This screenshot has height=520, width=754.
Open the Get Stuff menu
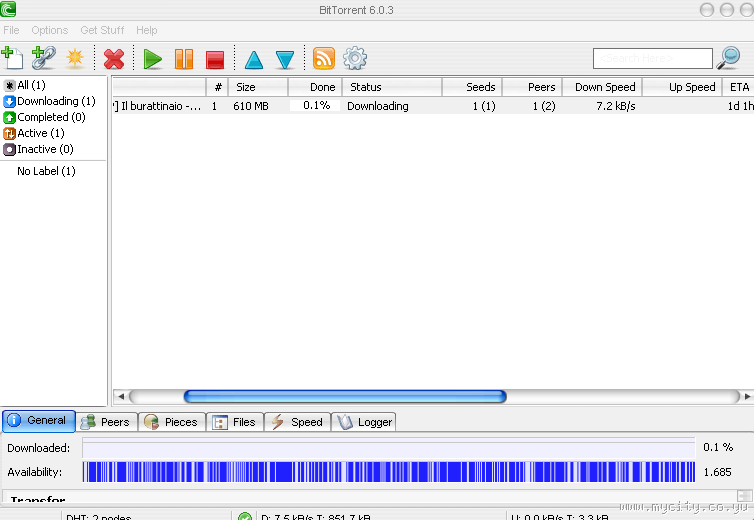pos(102,30)
